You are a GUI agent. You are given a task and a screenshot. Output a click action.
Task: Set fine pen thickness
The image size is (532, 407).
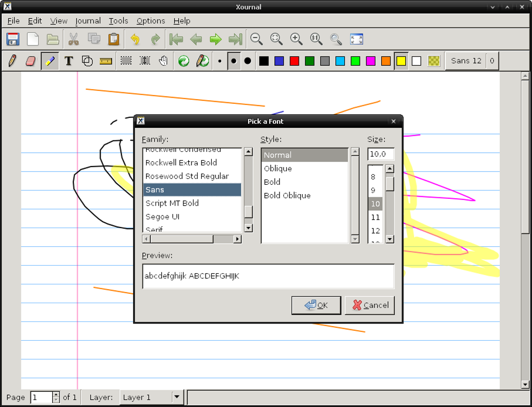[x=220, y=61]
